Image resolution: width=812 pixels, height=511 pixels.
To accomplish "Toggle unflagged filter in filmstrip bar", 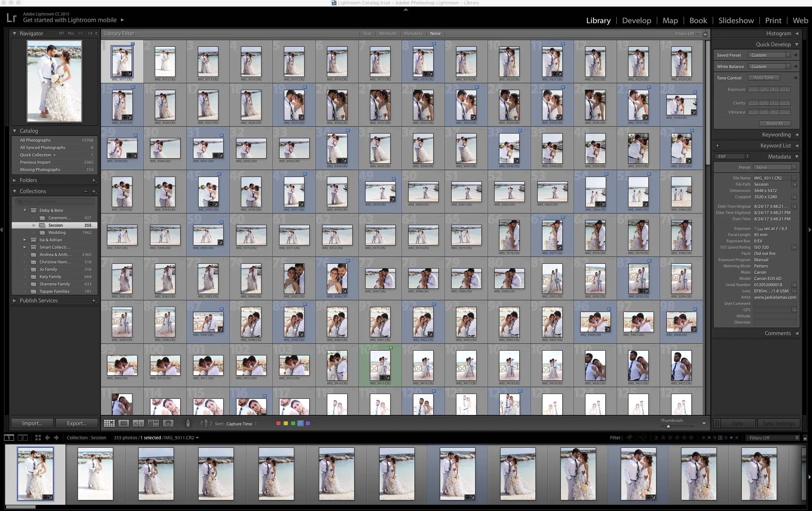I will coord(637,438).
